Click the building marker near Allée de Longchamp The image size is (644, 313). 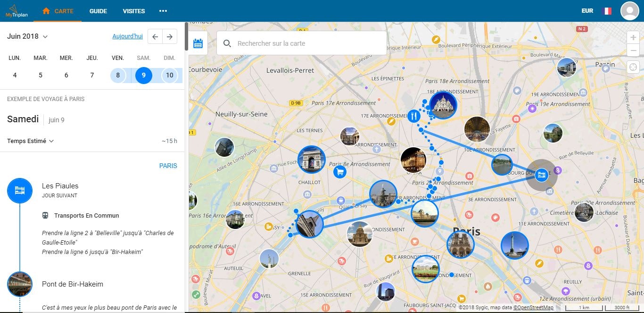pos(224,147)
